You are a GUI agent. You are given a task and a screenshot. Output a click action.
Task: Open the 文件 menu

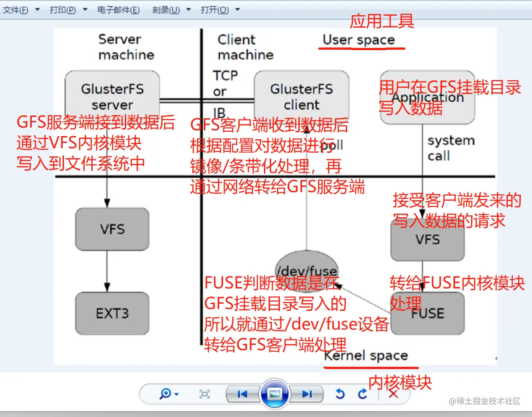tap(16, 9)
